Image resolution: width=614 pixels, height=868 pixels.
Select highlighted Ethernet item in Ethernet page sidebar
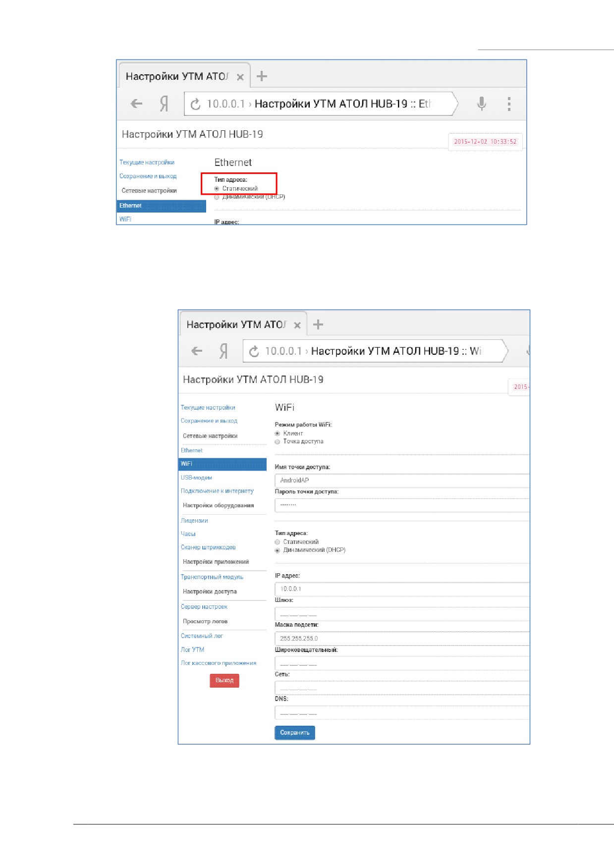162,206
